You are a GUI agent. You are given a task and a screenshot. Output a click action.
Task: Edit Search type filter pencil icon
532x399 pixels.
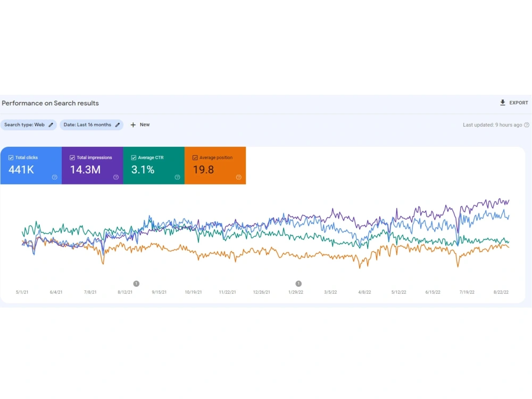51,125
